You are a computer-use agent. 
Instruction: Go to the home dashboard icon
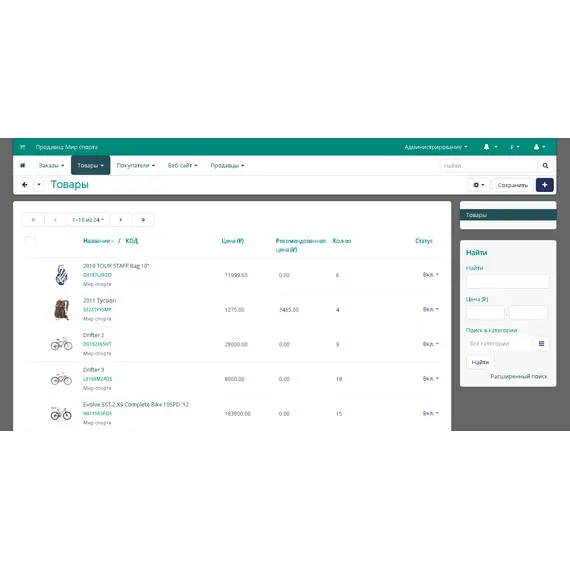[23, 165]
